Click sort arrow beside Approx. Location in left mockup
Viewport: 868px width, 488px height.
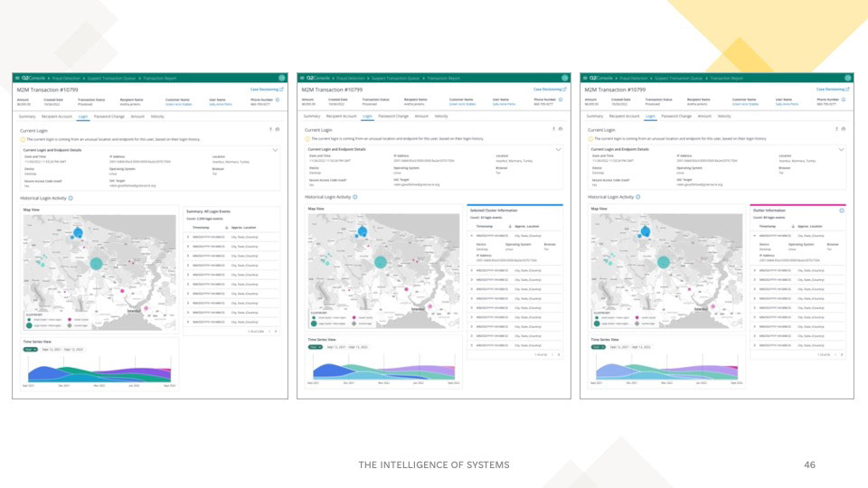(226, 228)
